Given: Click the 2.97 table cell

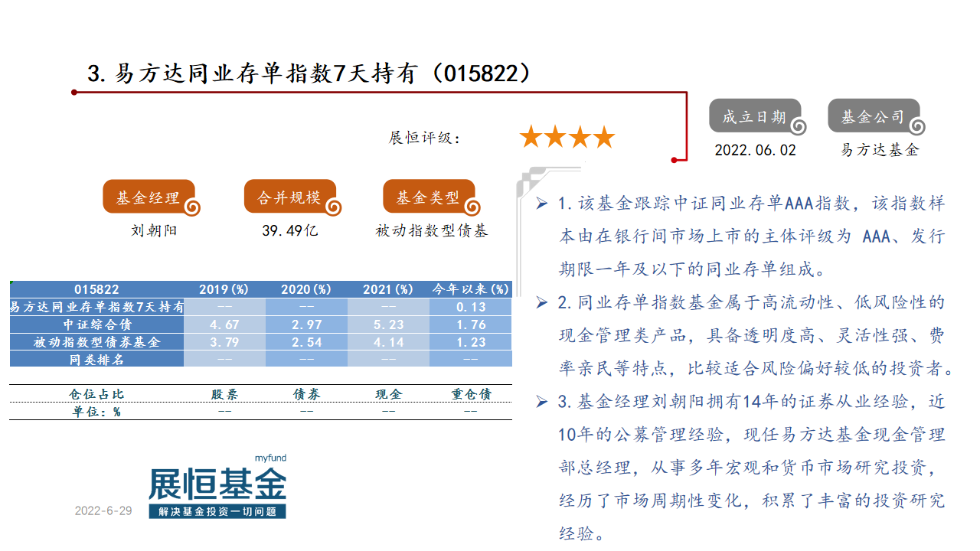Looking at the screenshot, I should [306, 324].
